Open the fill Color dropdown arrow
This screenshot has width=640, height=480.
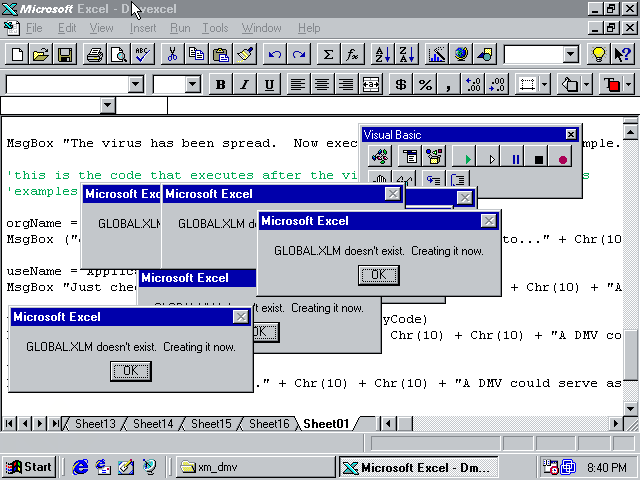(x=587, y=84)
